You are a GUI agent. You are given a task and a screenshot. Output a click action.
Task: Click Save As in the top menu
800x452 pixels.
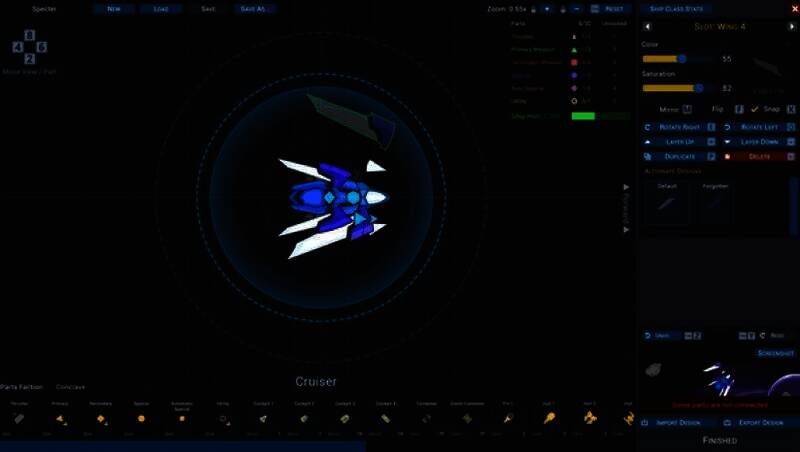click(254, 9)
